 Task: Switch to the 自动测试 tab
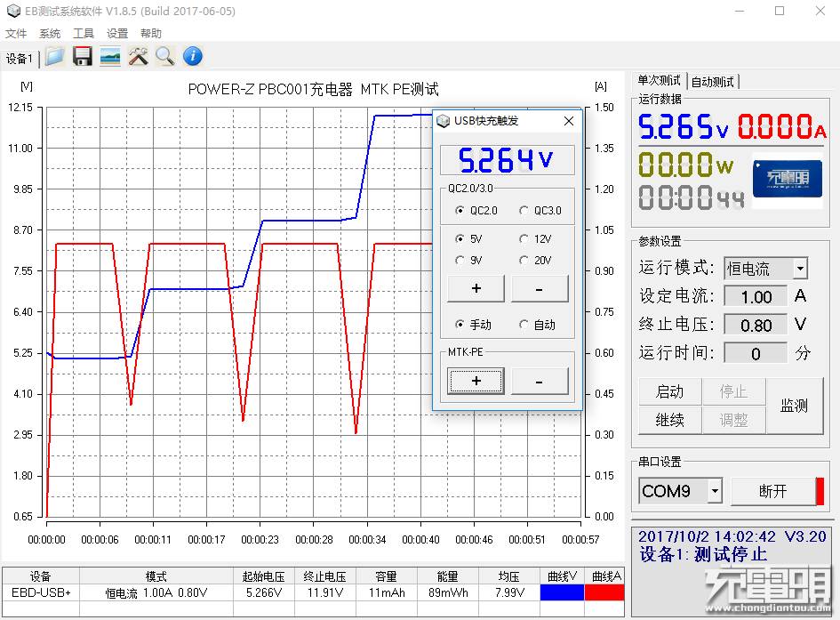pyautogui.click(x=713, y=82)
